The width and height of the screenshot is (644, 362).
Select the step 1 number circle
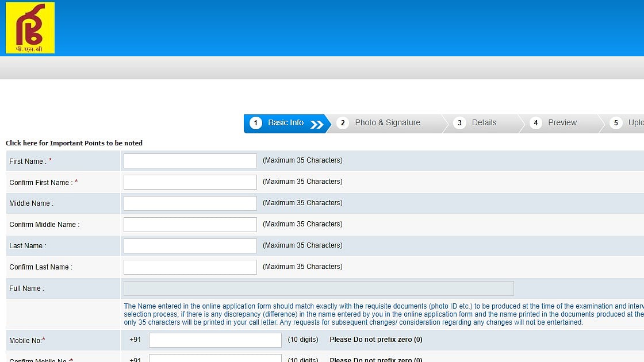coord(256,123)
